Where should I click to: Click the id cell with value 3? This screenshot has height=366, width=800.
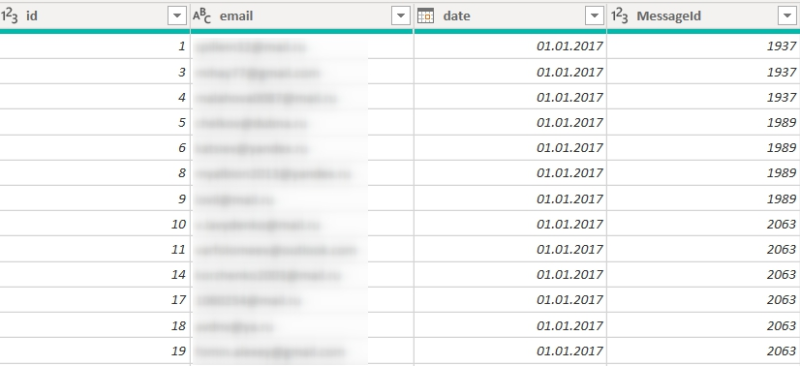point(95,71)
